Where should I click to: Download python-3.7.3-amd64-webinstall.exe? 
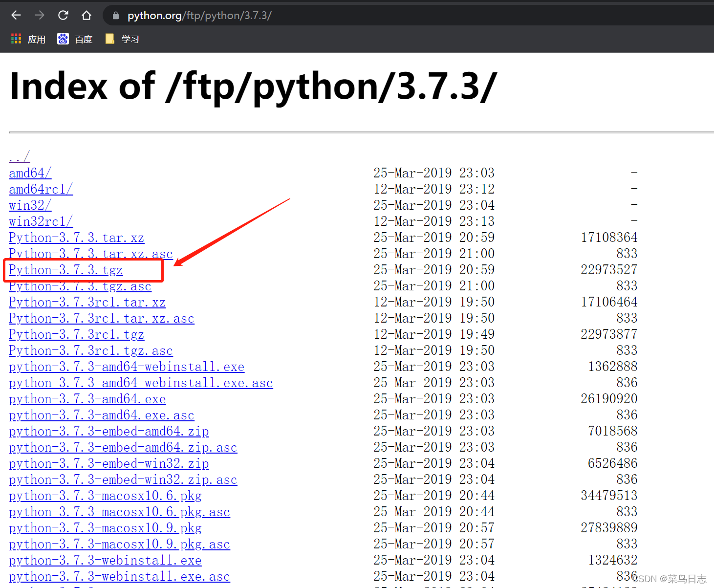click(x=127, y=367)
